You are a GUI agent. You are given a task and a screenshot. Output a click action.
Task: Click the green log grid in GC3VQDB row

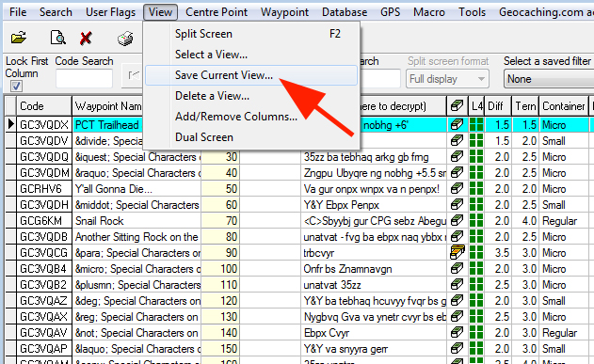click(476, 236)
